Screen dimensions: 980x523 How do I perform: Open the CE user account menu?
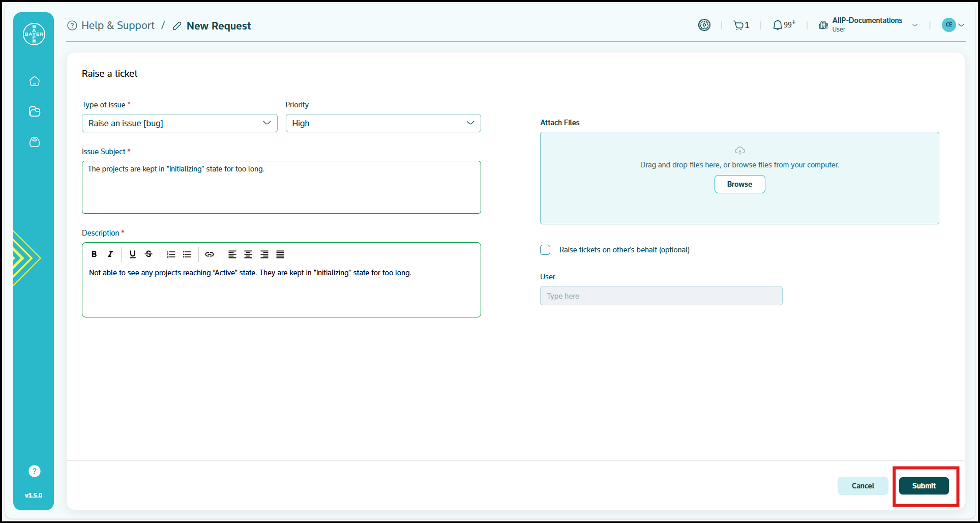[953, 24]
